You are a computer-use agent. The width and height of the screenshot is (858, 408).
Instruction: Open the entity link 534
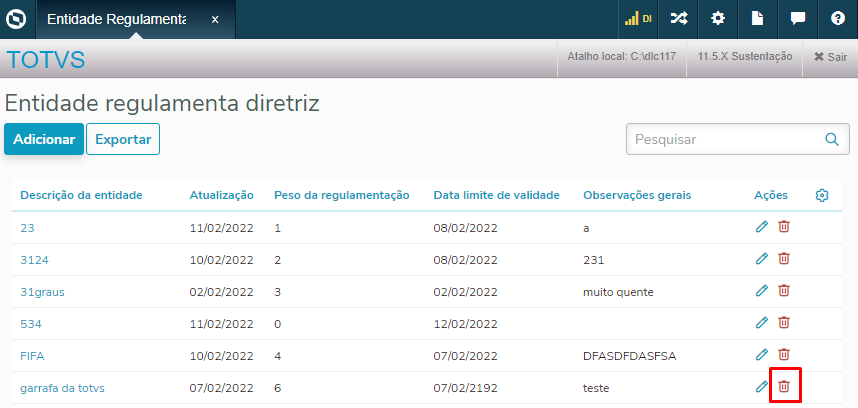31,324
